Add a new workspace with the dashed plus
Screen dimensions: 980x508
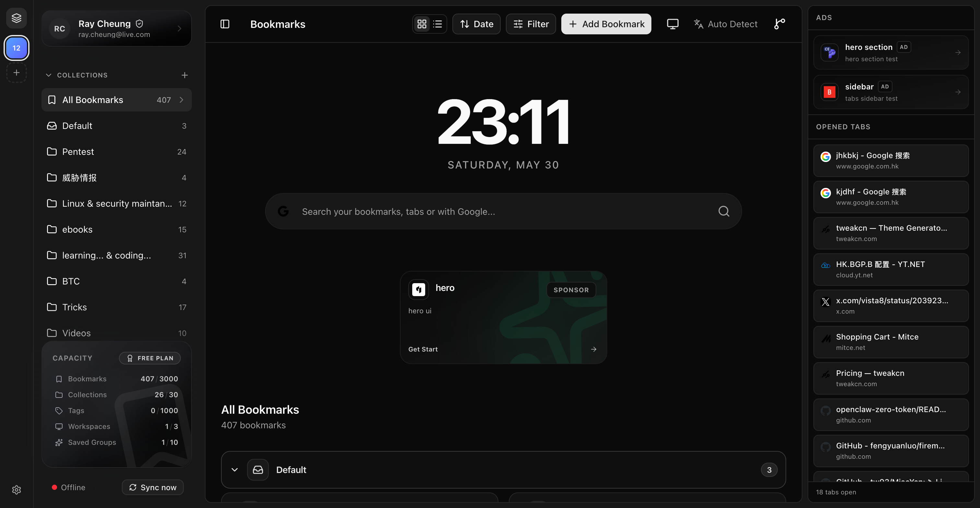tap(16, 72)
